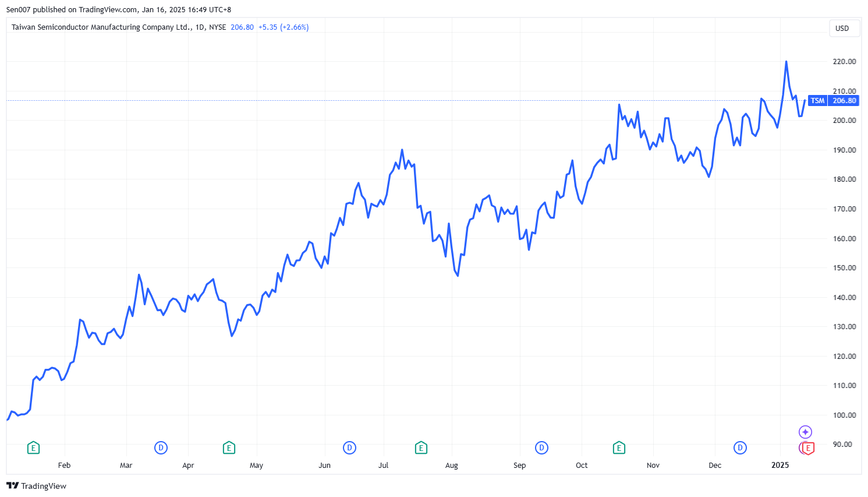Image resolution: width=868 pixels, height=497 pixels.
Task: Click the 160.00 price axis label
Action: 845,238
